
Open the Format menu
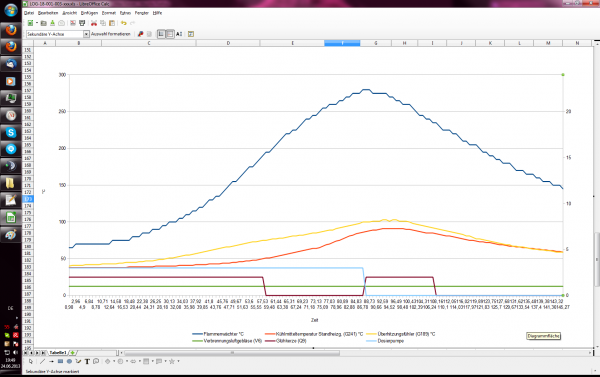pyautogui.click(x=109, y=13)
